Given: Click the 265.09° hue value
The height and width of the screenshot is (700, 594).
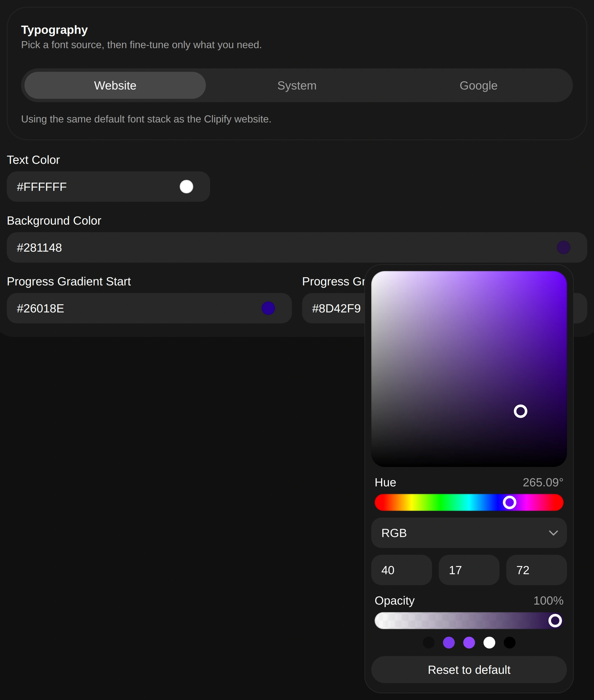Looking at the screenshot, I should (543, 482).
